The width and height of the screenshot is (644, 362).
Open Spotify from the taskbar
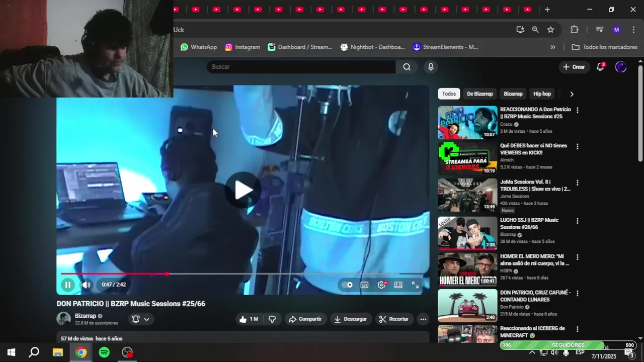coord(104,352)
